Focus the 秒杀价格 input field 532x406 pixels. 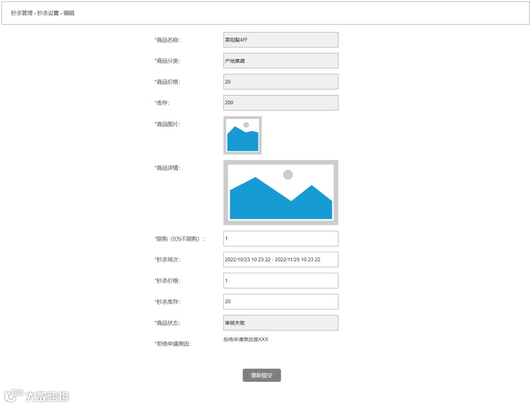[x=281, y=281]
